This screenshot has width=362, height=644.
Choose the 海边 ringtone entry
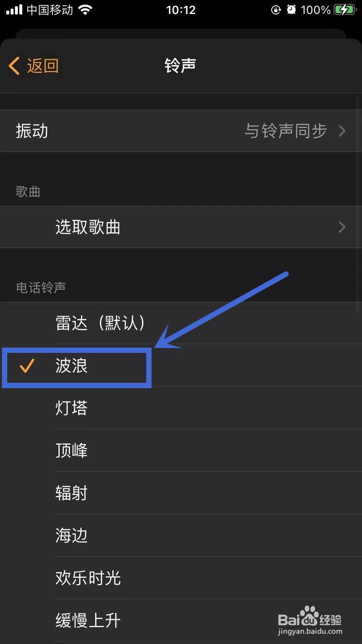181,535
